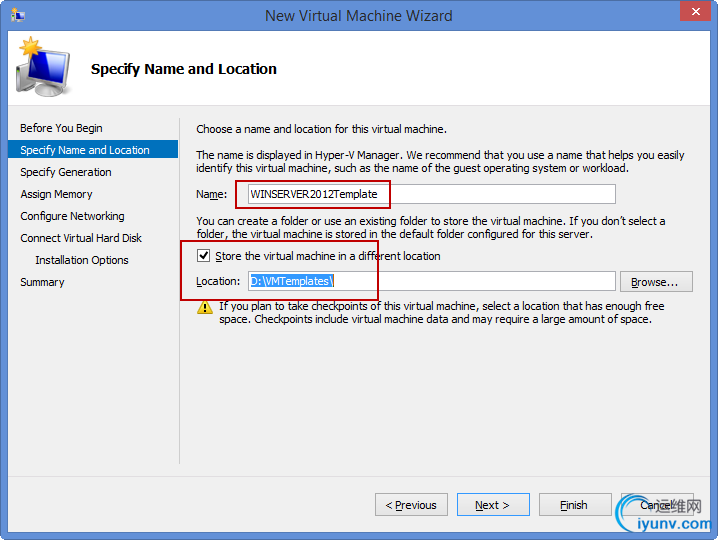
Task: Click the Cancel button
Action: 657,505
